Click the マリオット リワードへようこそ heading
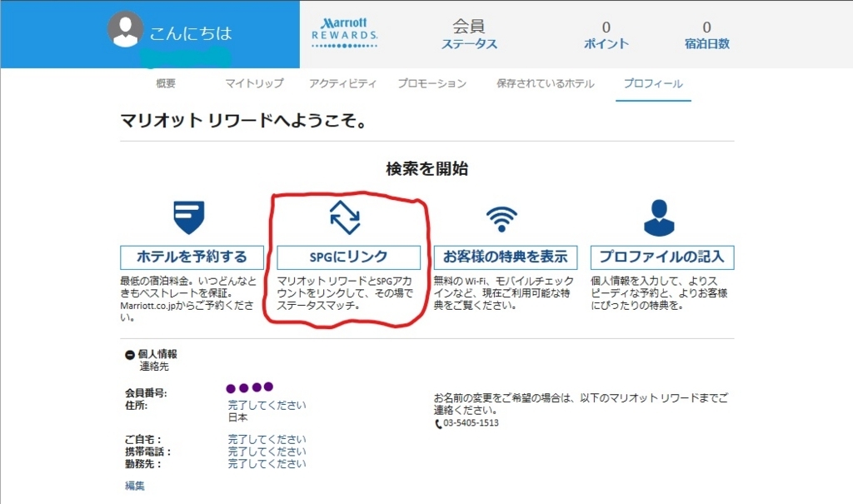853x504 pixels. (x=244, y=120)
